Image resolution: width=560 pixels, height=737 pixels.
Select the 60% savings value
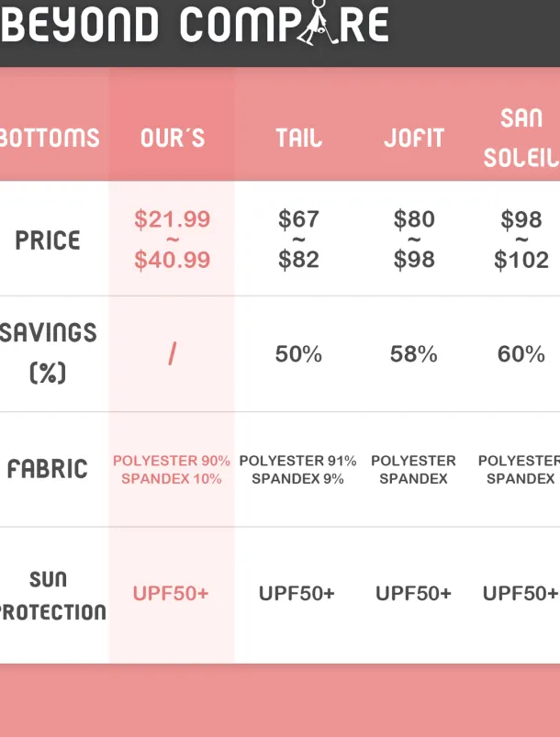point(521,354)
